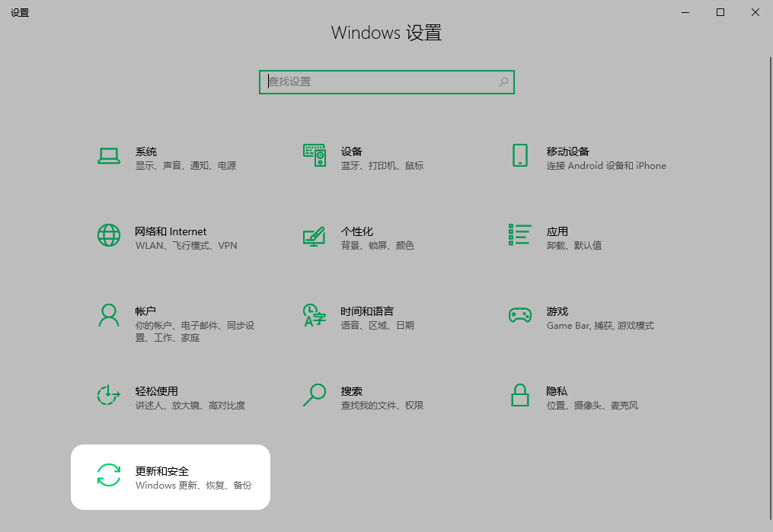Open the 更新和安全 refresh arrows icon

[x=108, y=475]
